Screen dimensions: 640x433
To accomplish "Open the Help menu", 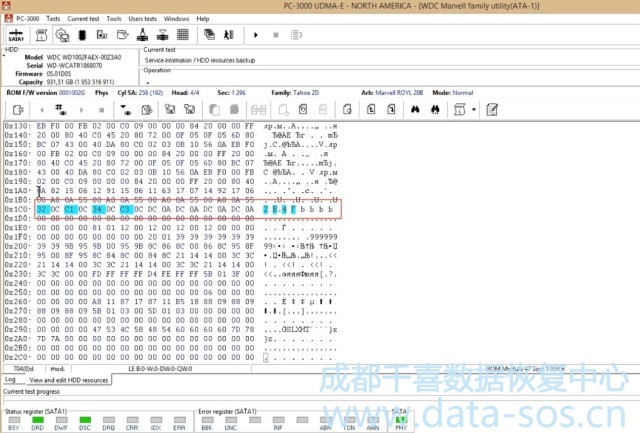I will pyautogui.click(x=203, y=19).
